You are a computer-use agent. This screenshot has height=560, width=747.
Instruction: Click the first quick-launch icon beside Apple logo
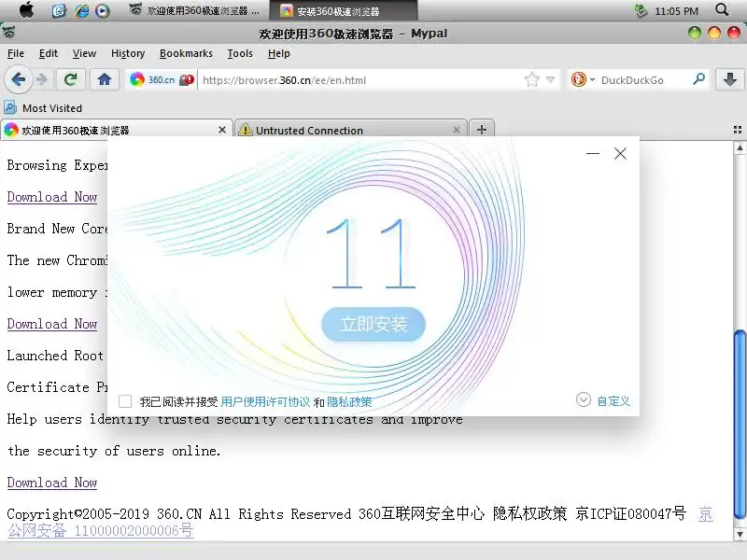point(59,10)
